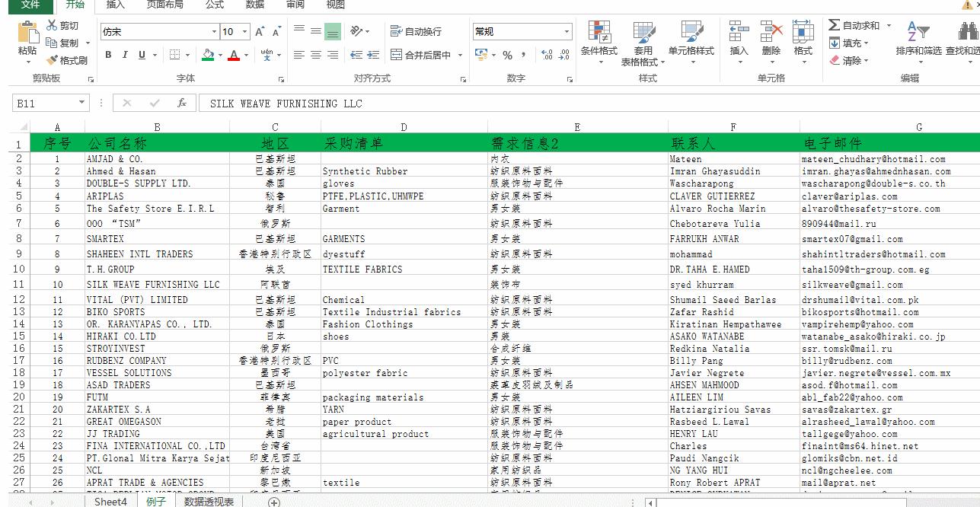Center text horizontally
Screen dimensions: 980x507
[316, 55]
